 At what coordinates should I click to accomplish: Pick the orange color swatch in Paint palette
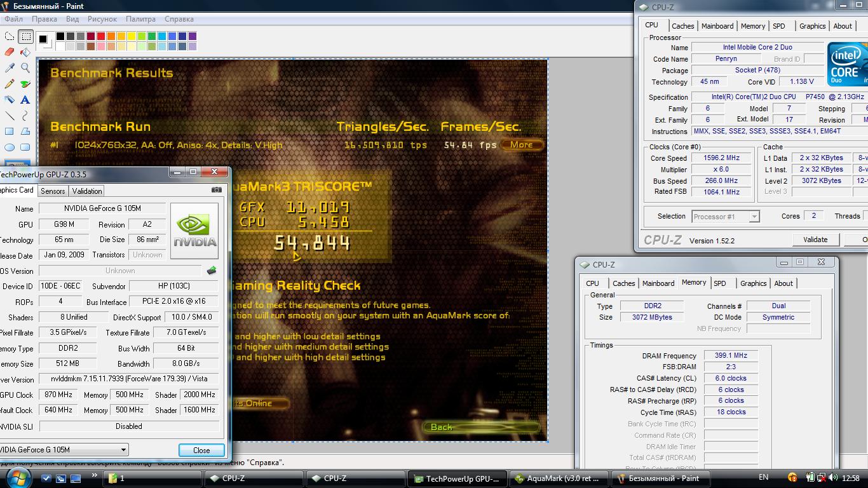(x=111, y=36)
